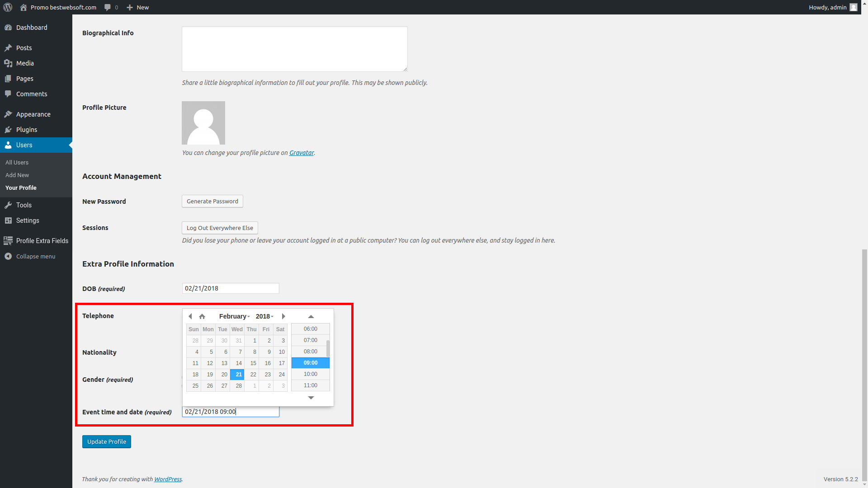Click the navigate previous month arrow
This screenshot has width=868, height=488.
pyautogui.click(x=189, y=316)
